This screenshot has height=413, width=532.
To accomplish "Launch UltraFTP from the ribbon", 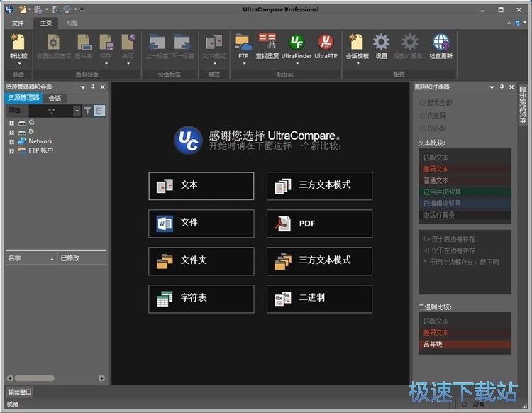I will click(326, 43).
